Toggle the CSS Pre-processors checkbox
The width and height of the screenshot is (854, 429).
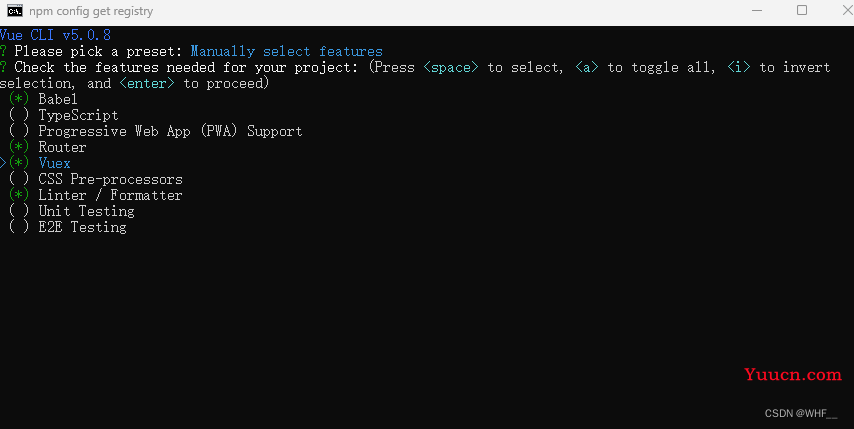[x=19, y=179]
